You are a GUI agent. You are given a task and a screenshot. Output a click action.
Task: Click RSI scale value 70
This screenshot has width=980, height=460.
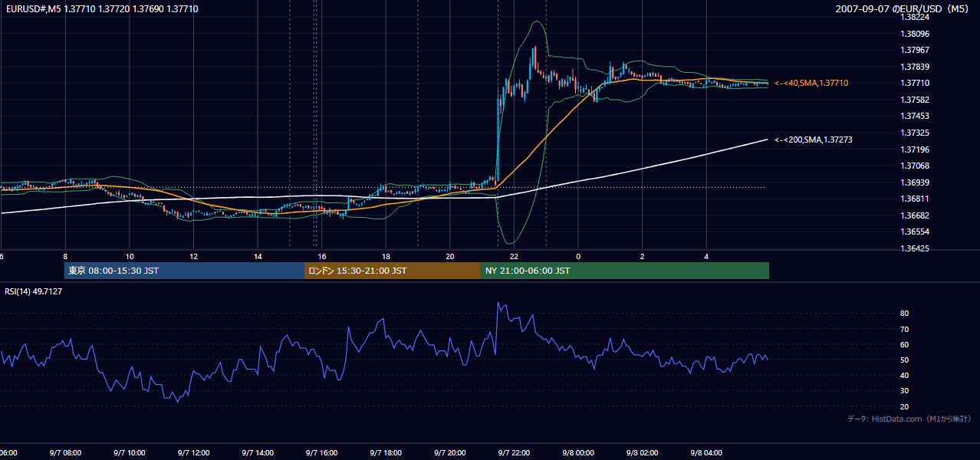point(905,329)
